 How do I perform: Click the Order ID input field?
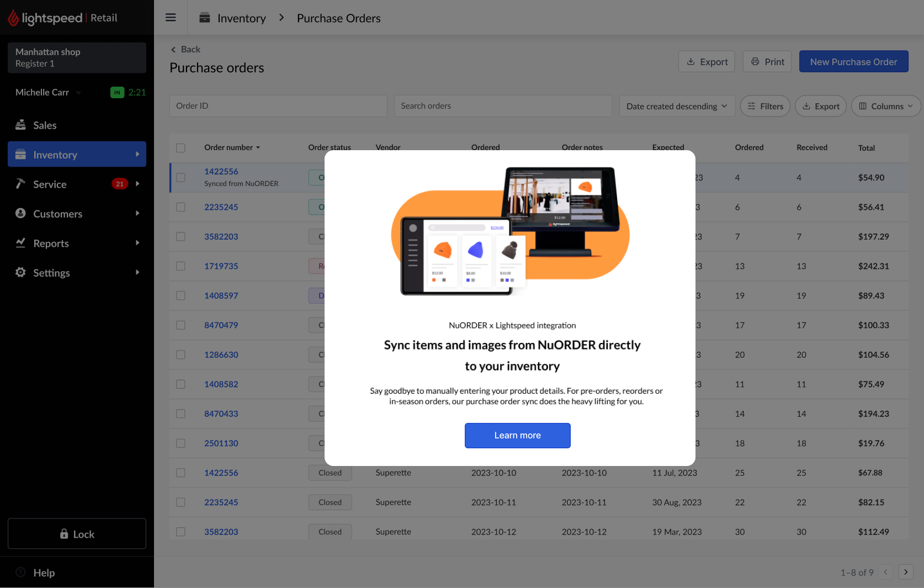pyautogui.click(x=278, y=106)
